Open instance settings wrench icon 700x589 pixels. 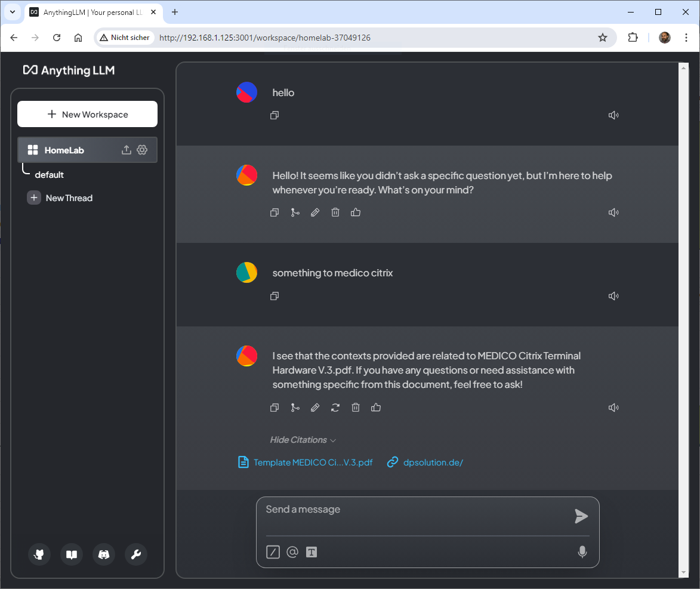point(136,554)
